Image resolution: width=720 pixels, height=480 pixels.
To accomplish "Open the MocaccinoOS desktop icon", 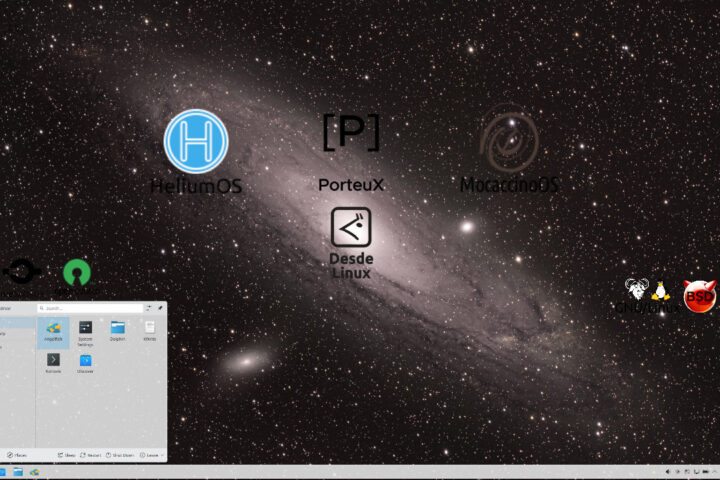I will pos(509,142).
